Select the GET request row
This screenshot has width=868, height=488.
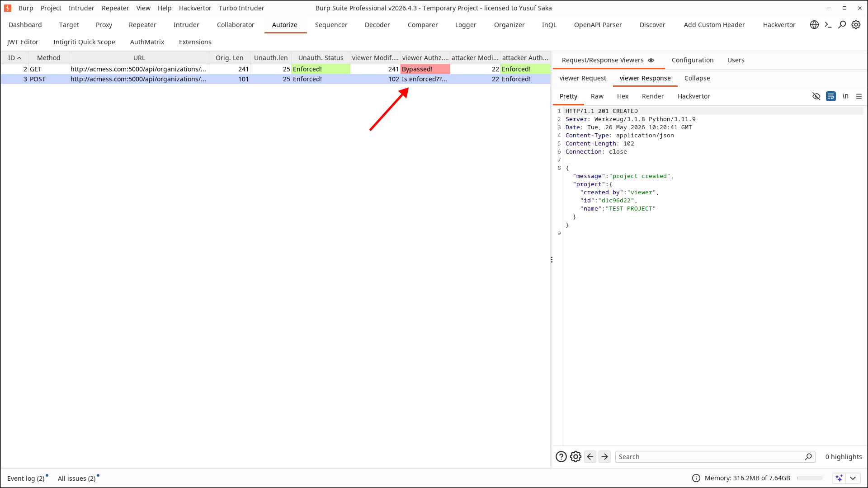point(275,69)
